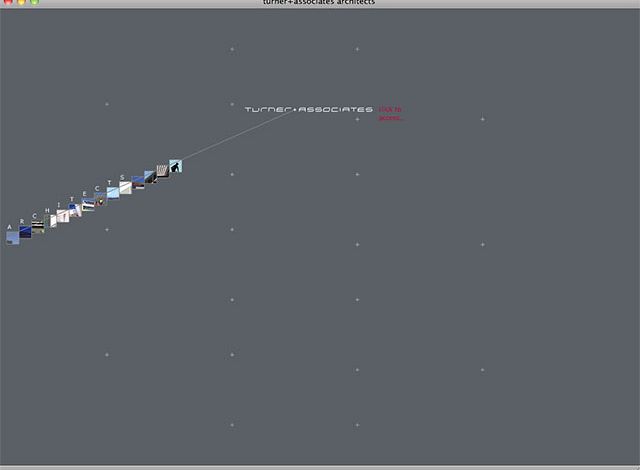The width and height of the screenshot is (640, 470).
Task: Select the thumbnail under the first letter T
Action: 75,210
